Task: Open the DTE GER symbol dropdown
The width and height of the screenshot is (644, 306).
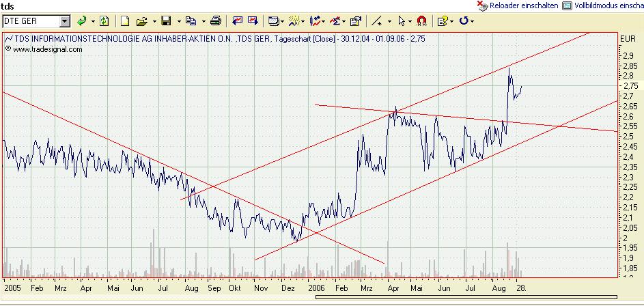Action: pyautogui.click(x=65, y=21)
